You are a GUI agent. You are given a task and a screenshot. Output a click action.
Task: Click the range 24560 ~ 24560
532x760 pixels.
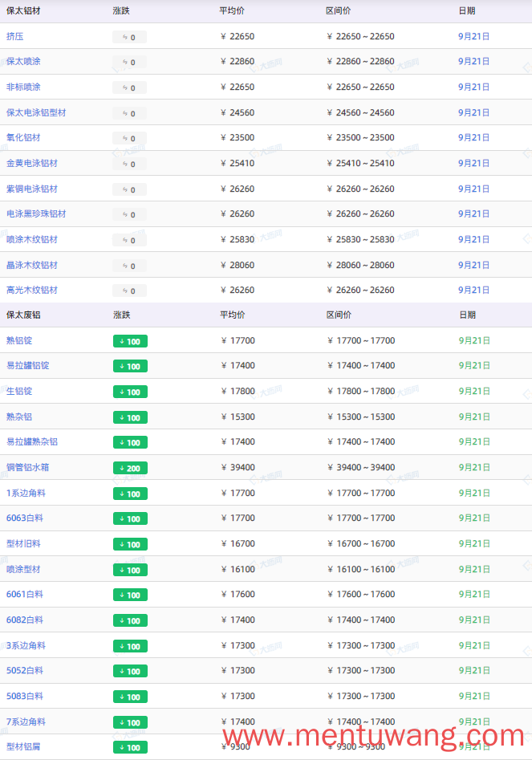pyautogui.click(x=361, y=112)
